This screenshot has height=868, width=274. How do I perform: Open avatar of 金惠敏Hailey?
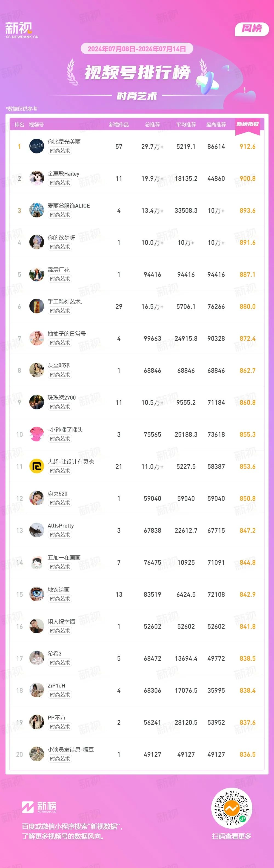(36, 178)
